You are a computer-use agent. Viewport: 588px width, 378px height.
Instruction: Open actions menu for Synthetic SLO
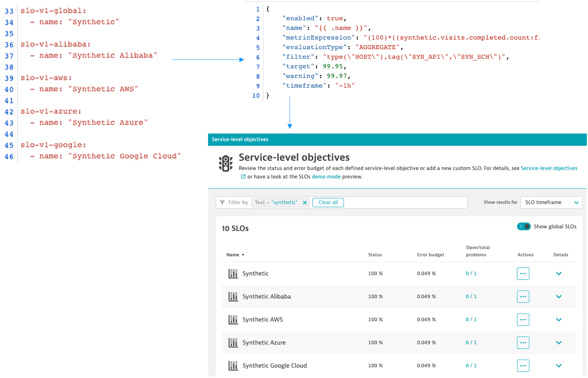pos(523,273)
